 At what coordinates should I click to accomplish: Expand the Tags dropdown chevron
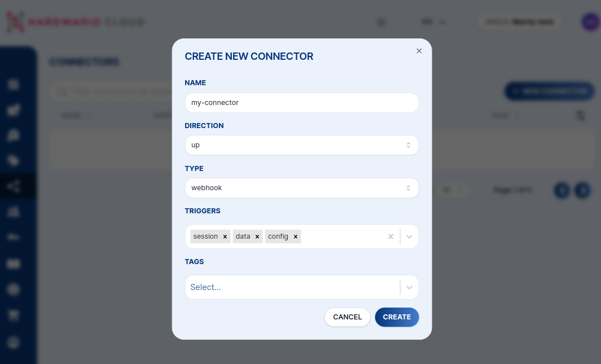click(x=410, y=287)
